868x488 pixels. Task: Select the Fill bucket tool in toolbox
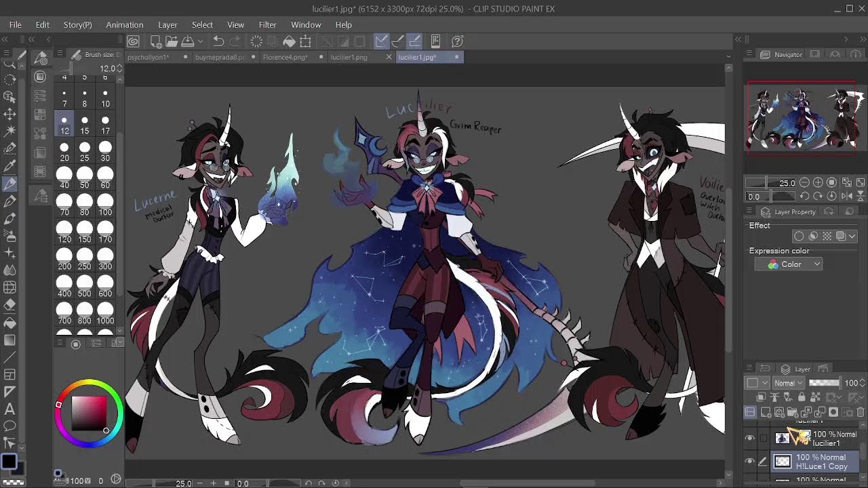pos(10,323)
